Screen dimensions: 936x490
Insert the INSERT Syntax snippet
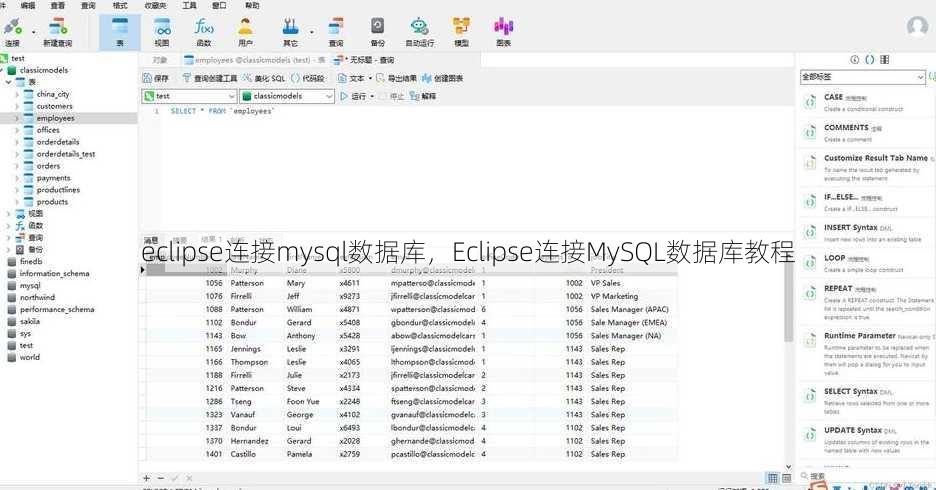tap(867, 233)
